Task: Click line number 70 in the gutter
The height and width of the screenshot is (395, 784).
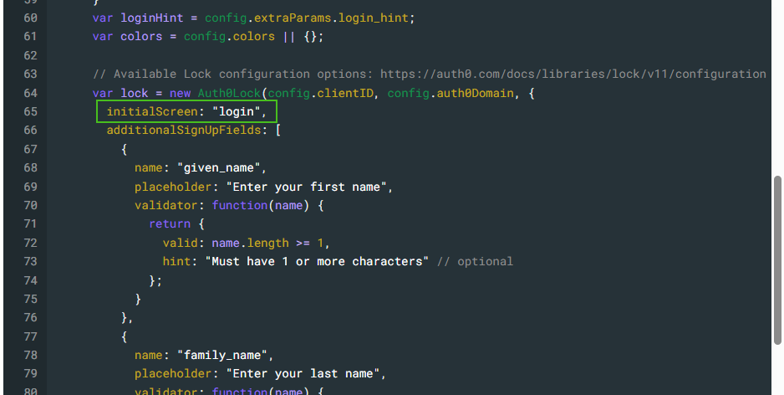Action: (30, 206)
